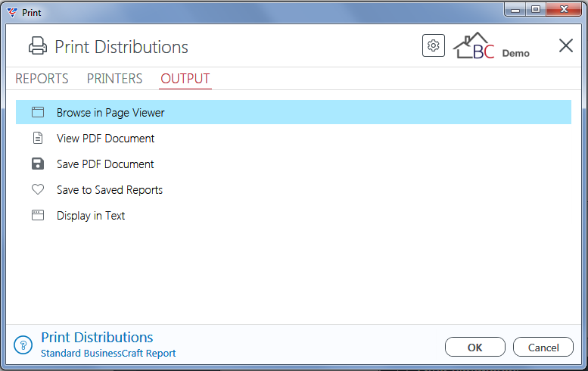Click the Cancel button
The width and height of the screenshot is (588, 371).
543,348
